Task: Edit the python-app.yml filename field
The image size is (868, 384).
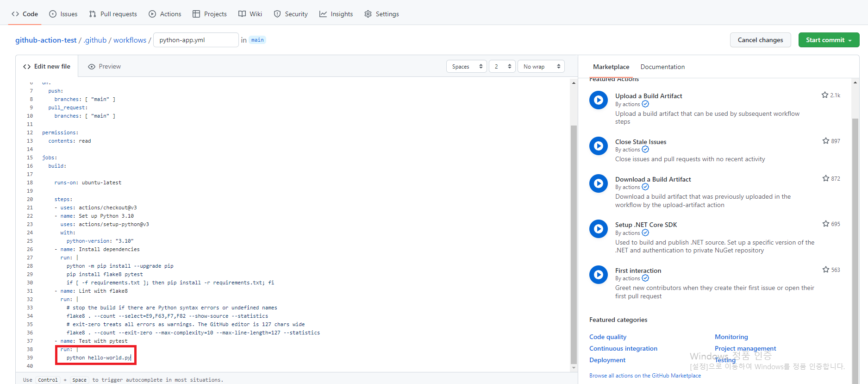Action: click(x=196, y=40)
